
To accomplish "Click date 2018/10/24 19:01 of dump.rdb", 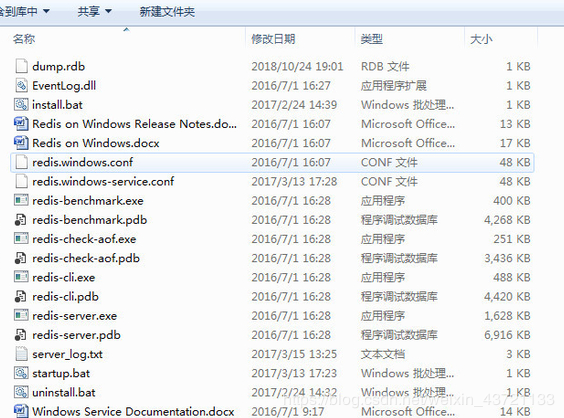I will pyautogui.click(x=297, y=67).
